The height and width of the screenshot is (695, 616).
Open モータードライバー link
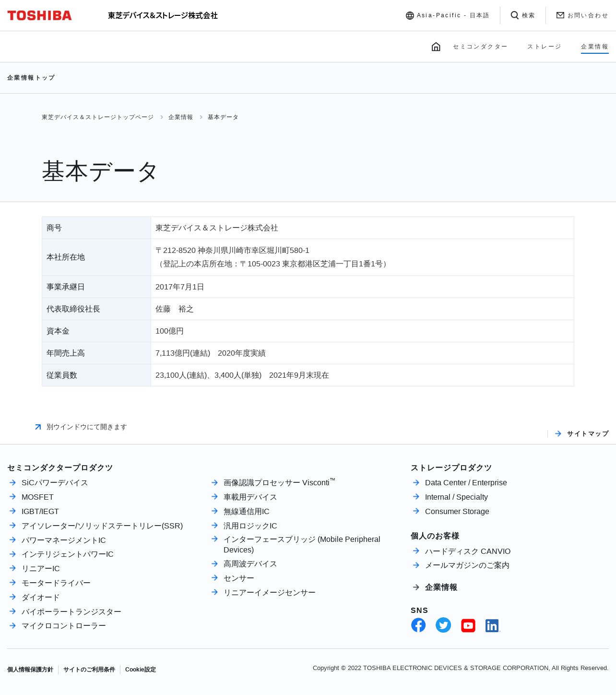point(56,583)
